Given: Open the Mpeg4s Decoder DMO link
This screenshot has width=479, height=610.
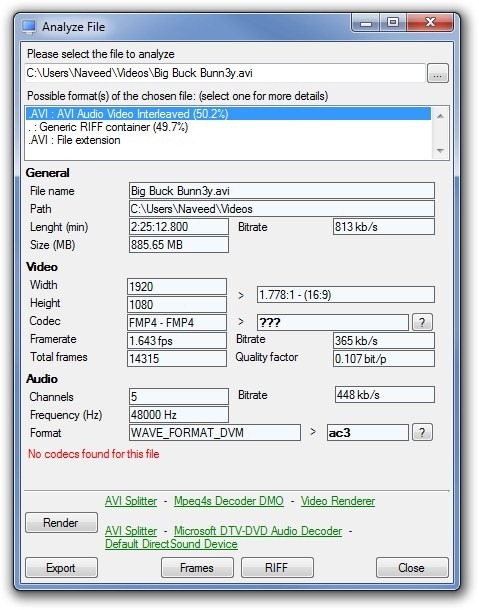Looking at the screenshot, I should pos(229,501).
